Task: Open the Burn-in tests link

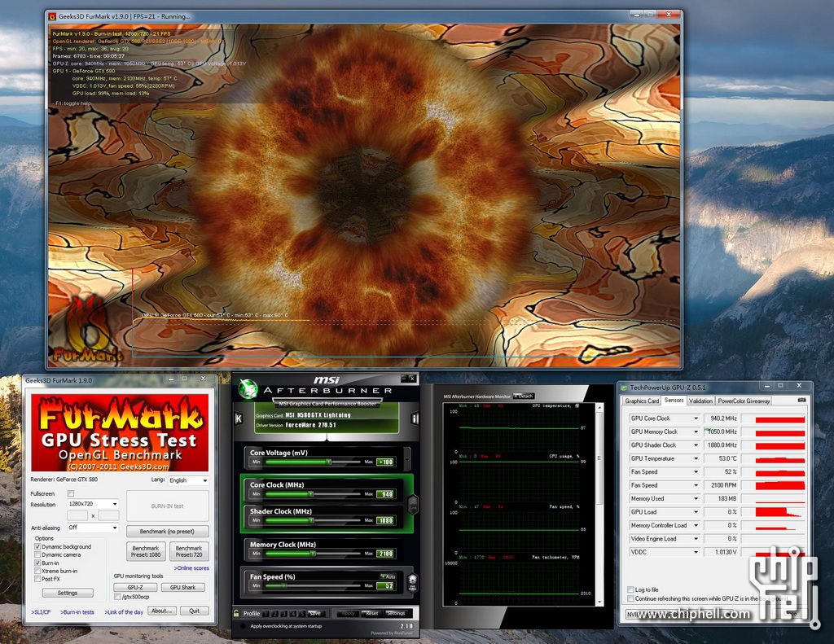Action: click(x=77, y=612)
